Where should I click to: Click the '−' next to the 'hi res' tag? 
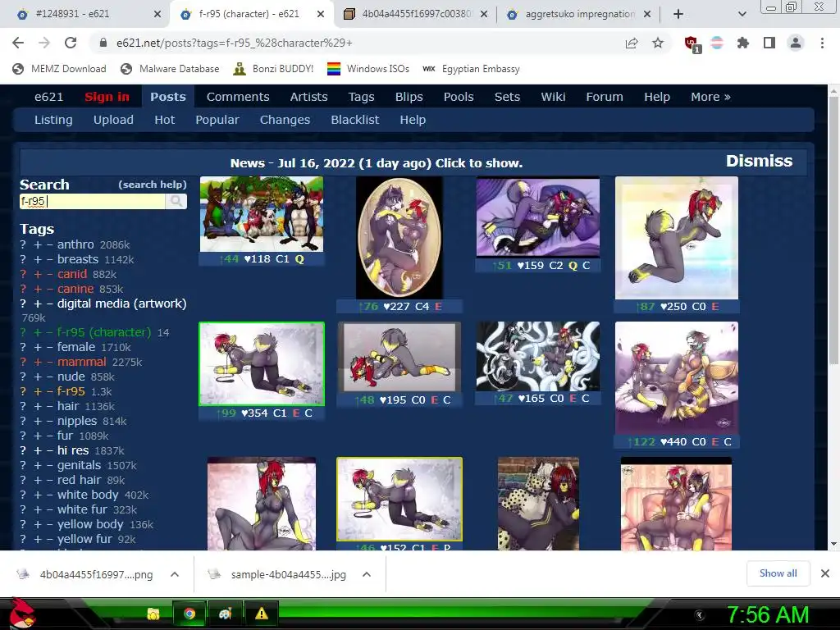click(x=50, y=451)
